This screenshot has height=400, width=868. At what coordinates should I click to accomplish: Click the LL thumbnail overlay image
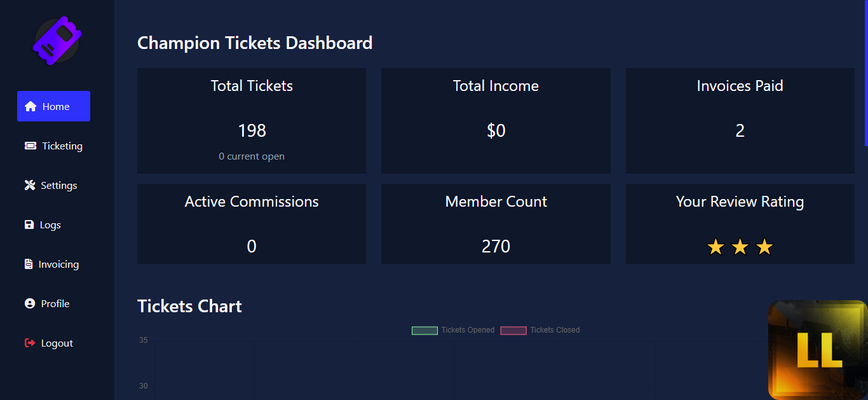[818, 350]
